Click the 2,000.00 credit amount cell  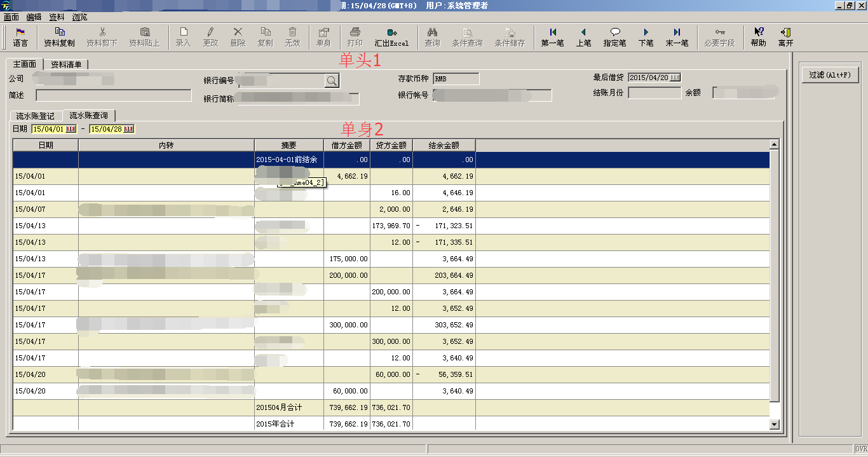click(x=391, y=209)
